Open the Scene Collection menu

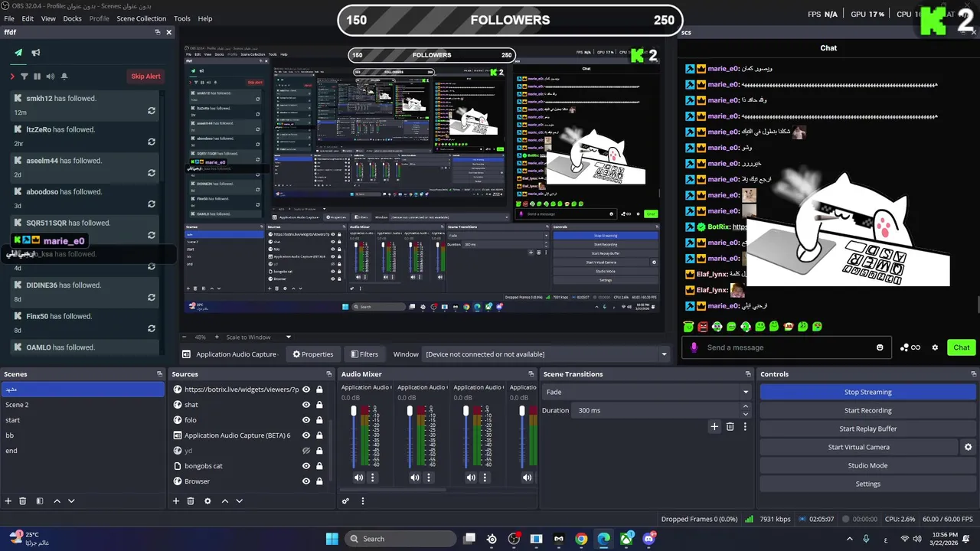tap(141, 18)
